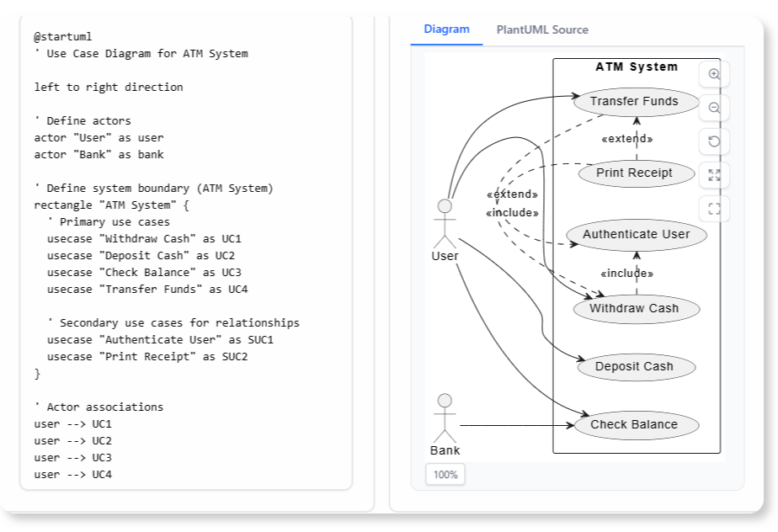Viewport: 778px width, 532px height.
Task: Click the ATM System boundary title
Action: coord(637,66)
